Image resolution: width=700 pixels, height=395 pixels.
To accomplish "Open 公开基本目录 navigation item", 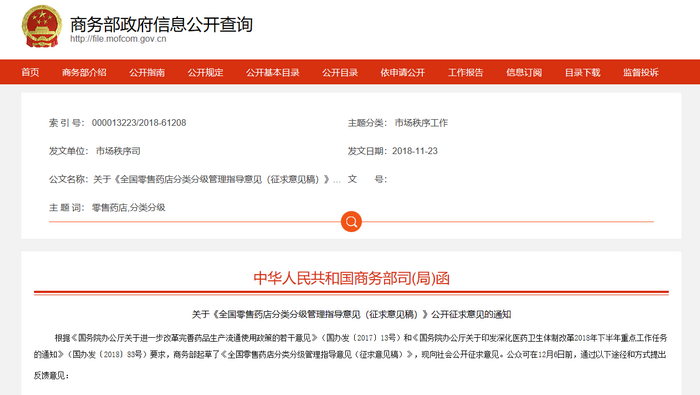I will tap(273, 72).
